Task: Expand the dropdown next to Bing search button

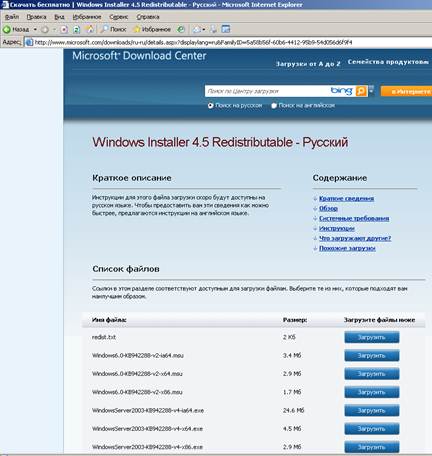Action: [371, 91]
